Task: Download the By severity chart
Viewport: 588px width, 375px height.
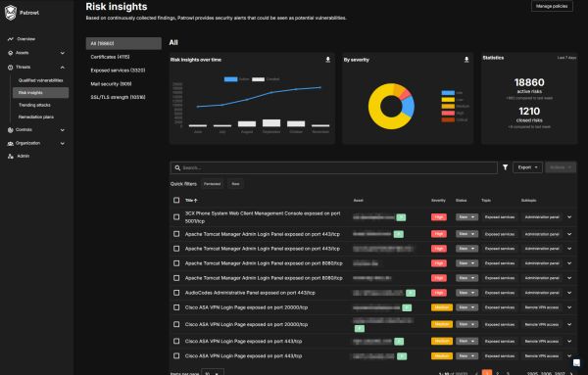Action: point(466,60)
